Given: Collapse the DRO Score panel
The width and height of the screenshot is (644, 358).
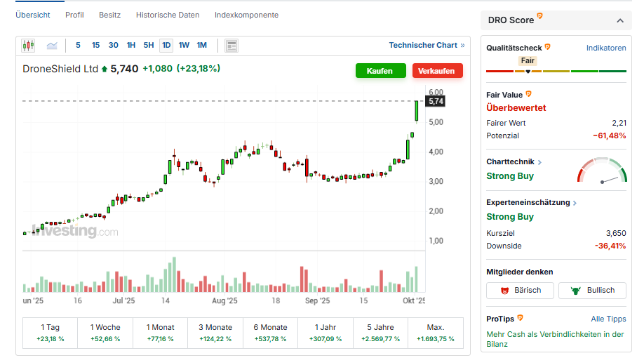Looking at the screenshot, I should (x=619, y=20).
